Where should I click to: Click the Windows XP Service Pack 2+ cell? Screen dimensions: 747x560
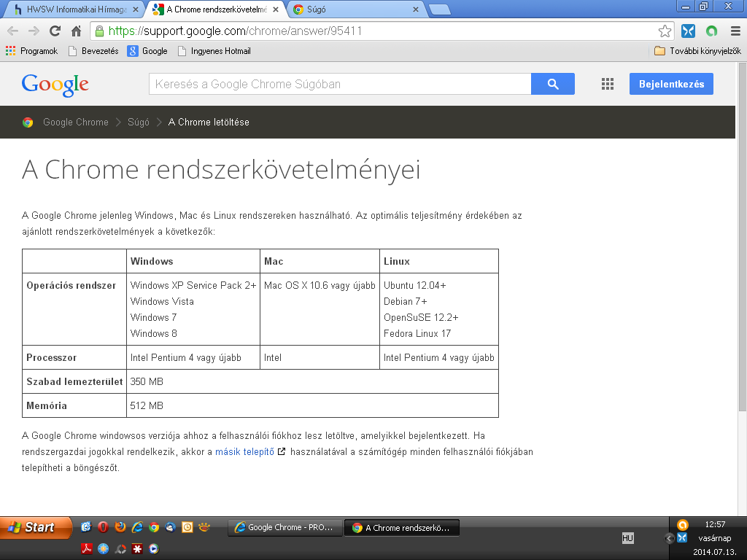pos(193,285)
